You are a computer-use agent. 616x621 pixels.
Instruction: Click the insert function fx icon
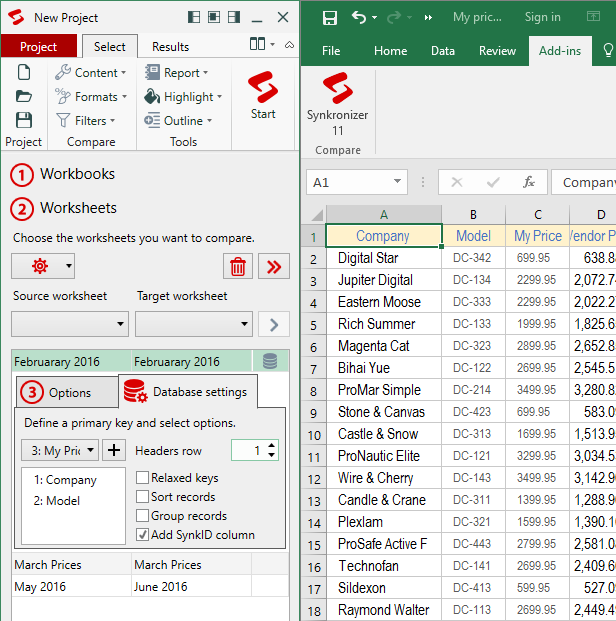point(528,182)
